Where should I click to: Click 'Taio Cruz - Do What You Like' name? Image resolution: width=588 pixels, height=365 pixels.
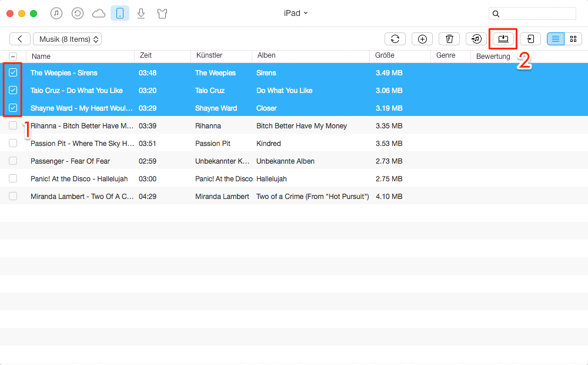click(x=76, y=91)
